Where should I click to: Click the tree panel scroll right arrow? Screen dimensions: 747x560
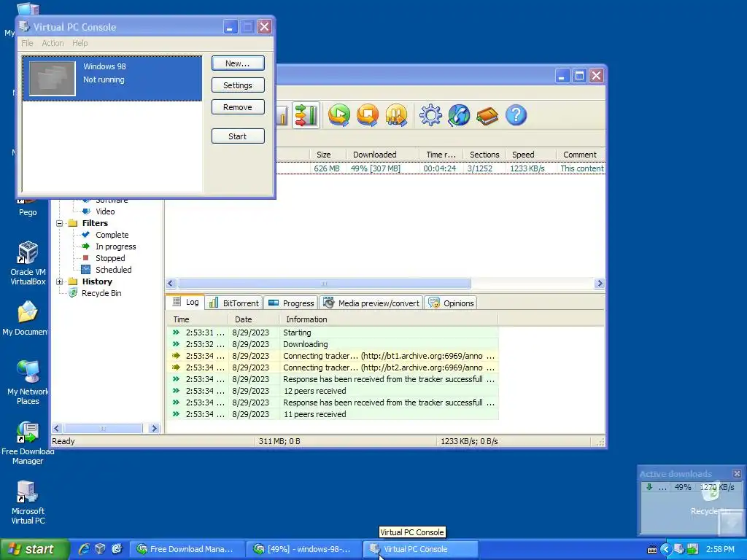(x=154, y=428)
